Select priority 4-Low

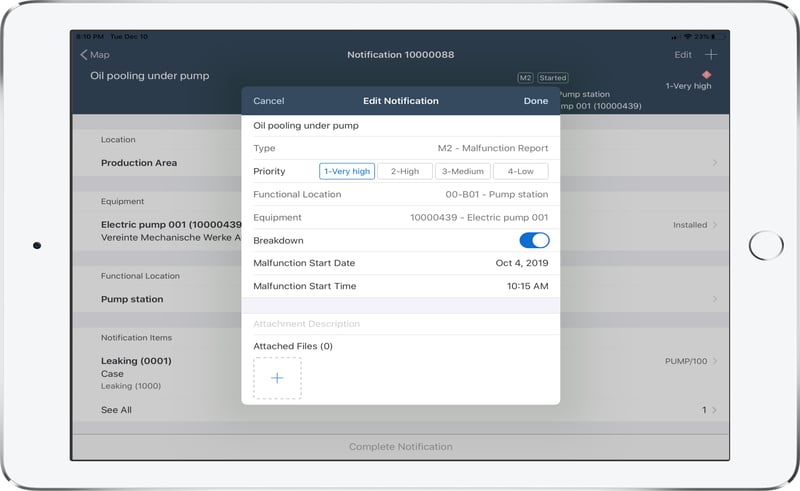[x=521, y=171]
